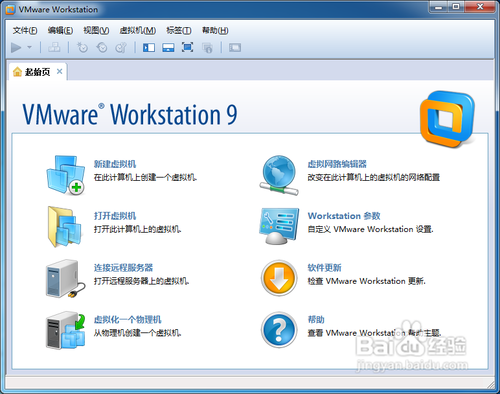Open the 文件(F) menu
The image size is (500, 394).
point(25,31)
